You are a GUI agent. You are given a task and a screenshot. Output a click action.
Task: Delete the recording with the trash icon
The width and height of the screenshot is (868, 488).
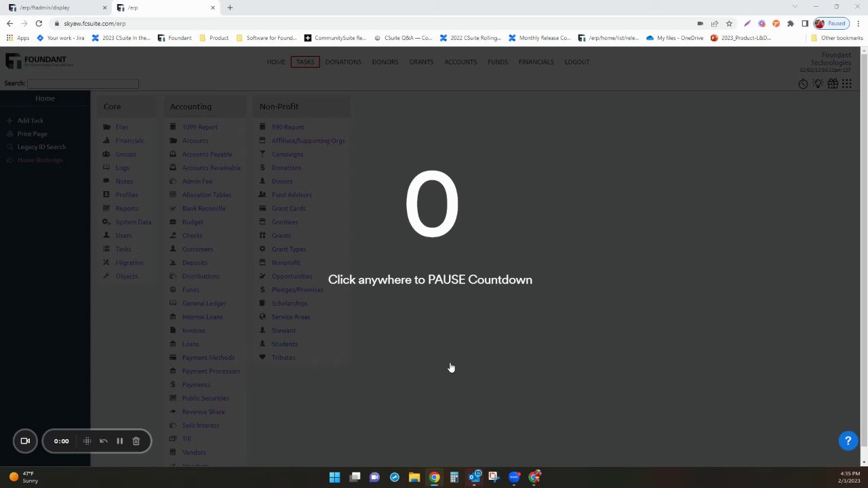[136, 441]
